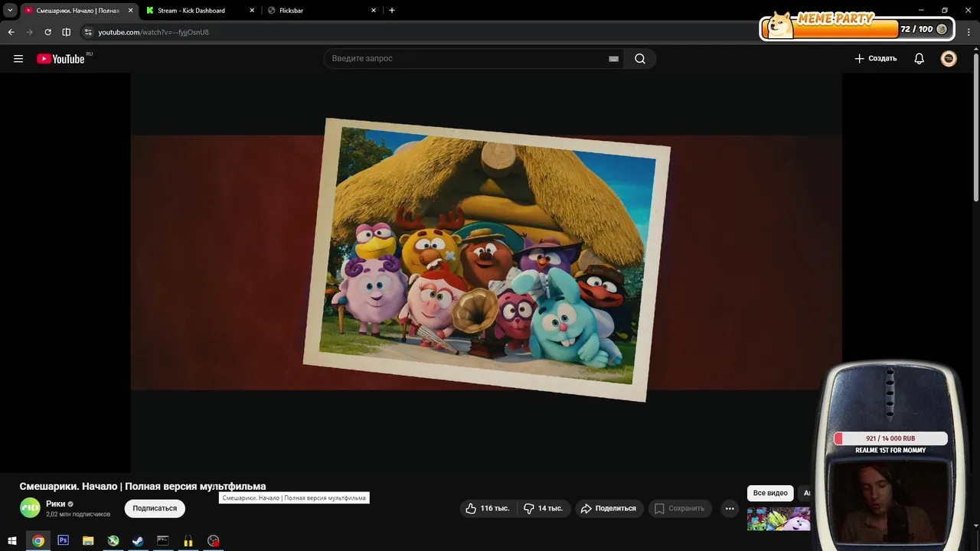The width and height of the screenshot is (980, 551).
Task: Click the video player picture to pause
Action: pyautogui.click(x=486, y=262)
